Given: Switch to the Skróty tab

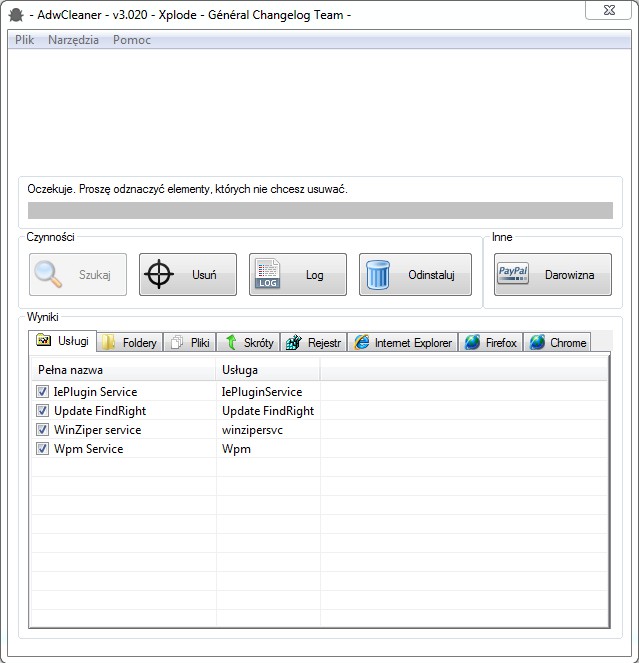Looking at the screenshot, I should (249, 342).
